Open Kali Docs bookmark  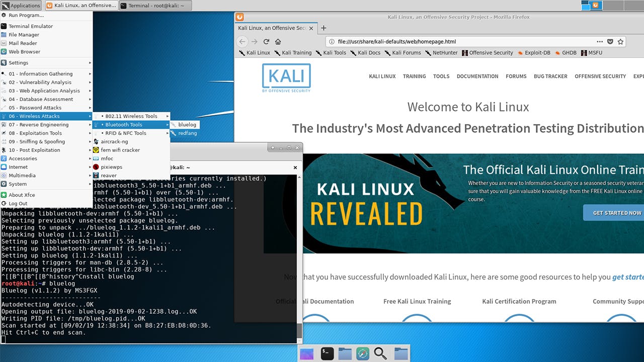pyautogui.click(x=365, y=53)
